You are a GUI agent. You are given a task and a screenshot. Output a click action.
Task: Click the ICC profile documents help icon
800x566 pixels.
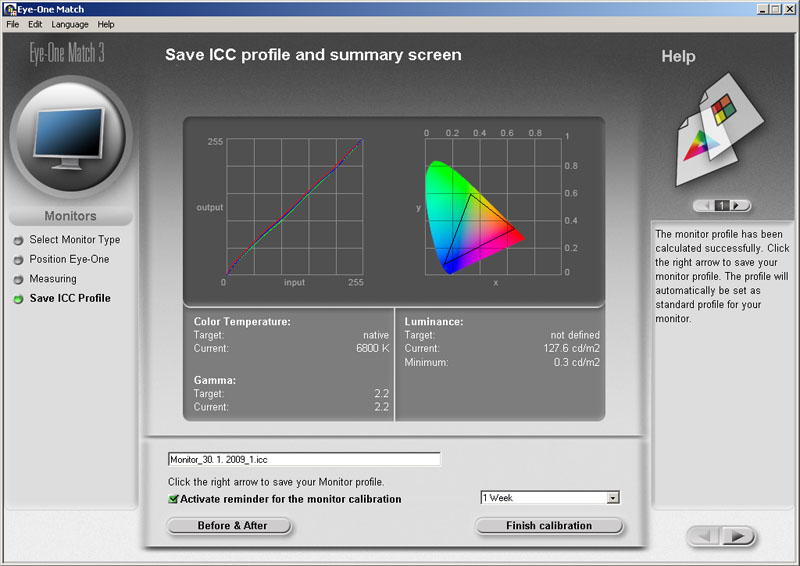[719, 131]
